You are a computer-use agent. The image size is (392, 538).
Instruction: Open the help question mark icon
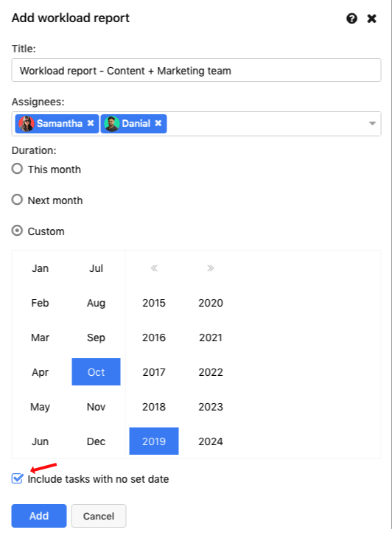[x=351, y=18]
